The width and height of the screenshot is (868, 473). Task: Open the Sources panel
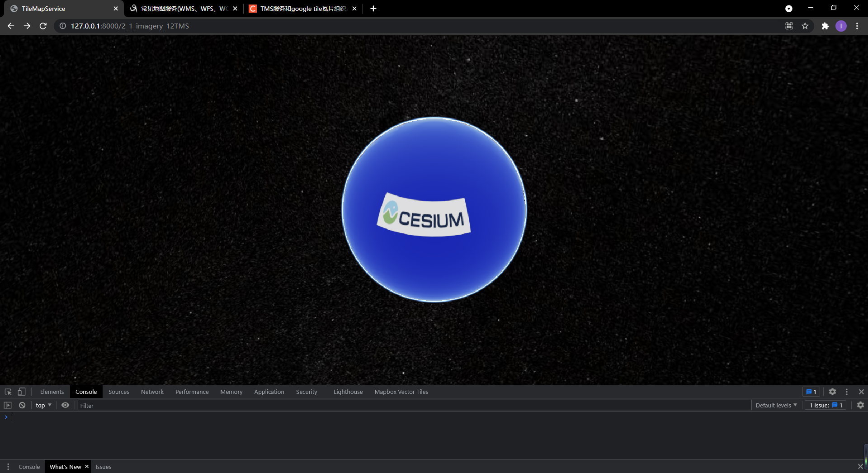(119, 392)
